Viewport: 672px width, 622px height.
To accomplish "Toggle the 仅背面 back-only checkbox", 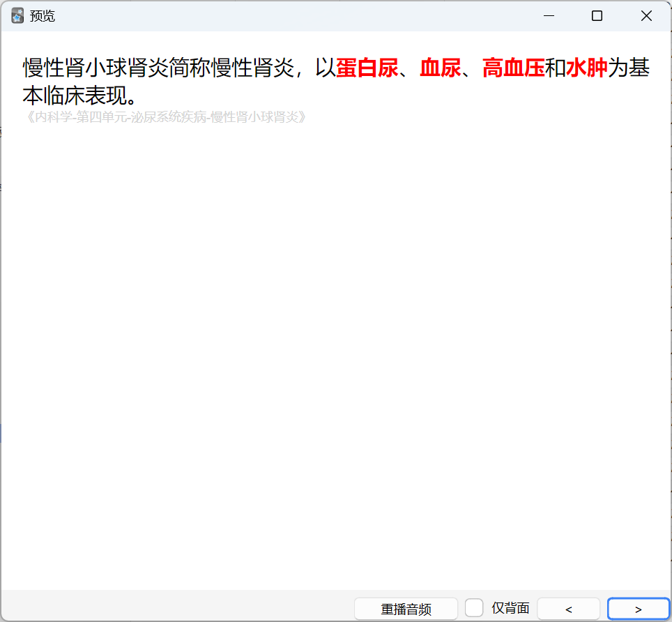I will tap(474, 608).
